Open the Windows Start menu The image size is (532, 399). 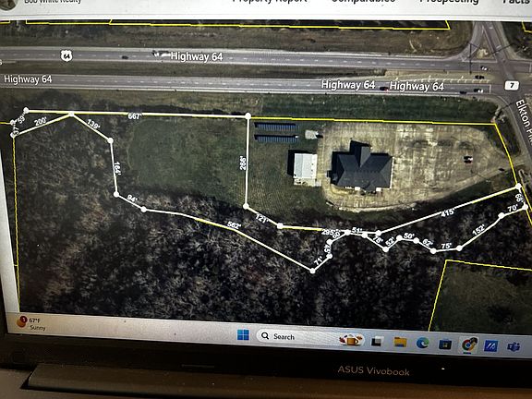coord(243,334)
